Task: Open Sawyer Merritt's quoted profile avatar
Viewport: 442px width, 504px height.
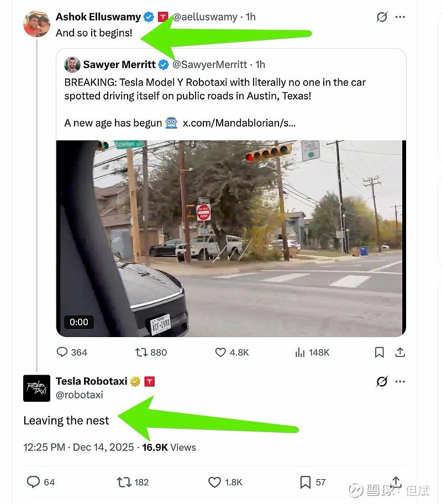Action: (72, 65)
